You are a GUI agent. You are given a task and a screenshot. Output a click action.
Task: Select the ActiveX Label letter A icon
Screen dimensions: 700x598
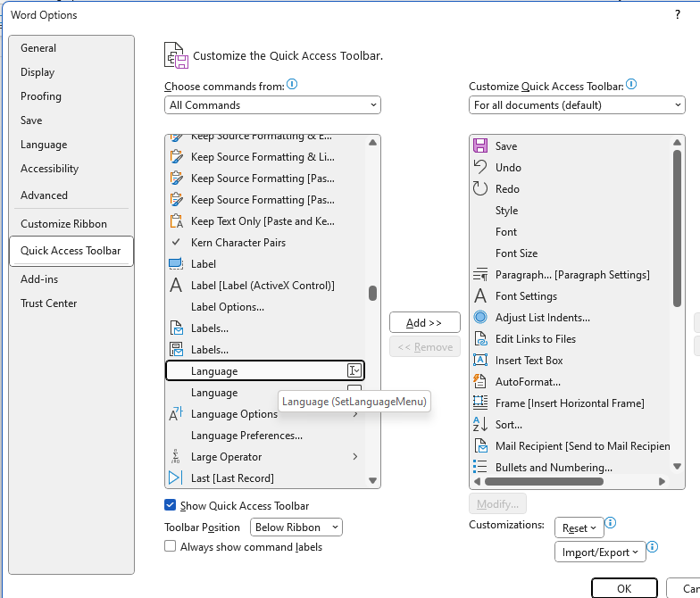177,286
